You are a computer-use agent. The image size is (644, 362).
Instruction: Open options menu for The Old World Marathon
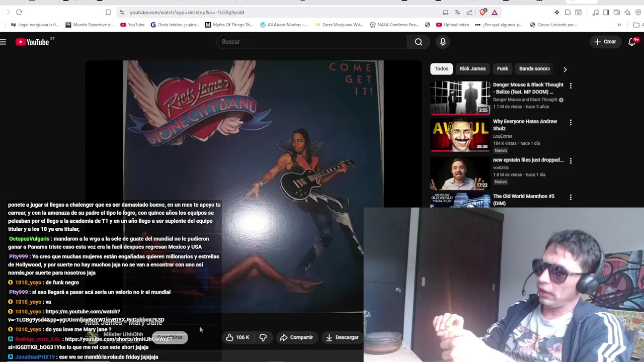(571, 197)
